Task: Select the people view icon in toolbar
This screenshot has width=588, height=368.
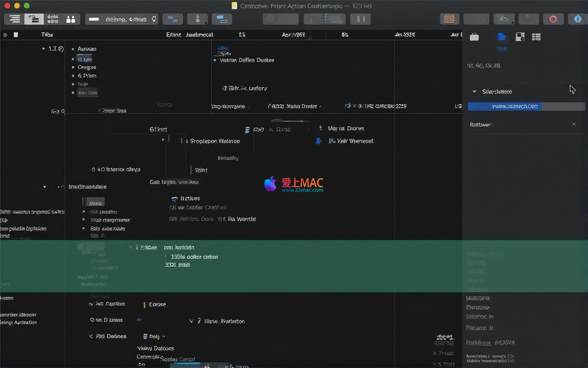Action: pos(70,19)
